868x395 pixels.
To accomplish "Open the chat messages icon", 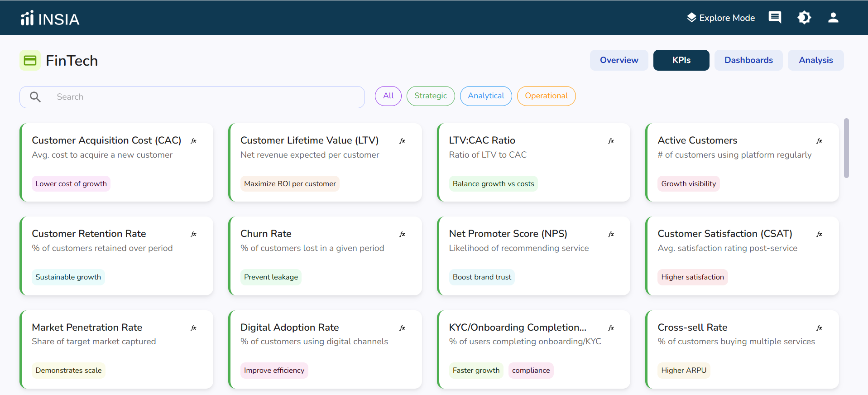I will coord(775,18).
